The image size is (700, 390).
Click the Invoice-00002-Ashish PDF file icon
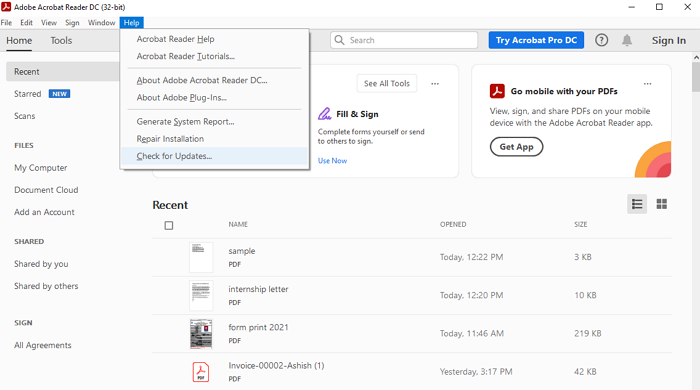coord(201,372)
